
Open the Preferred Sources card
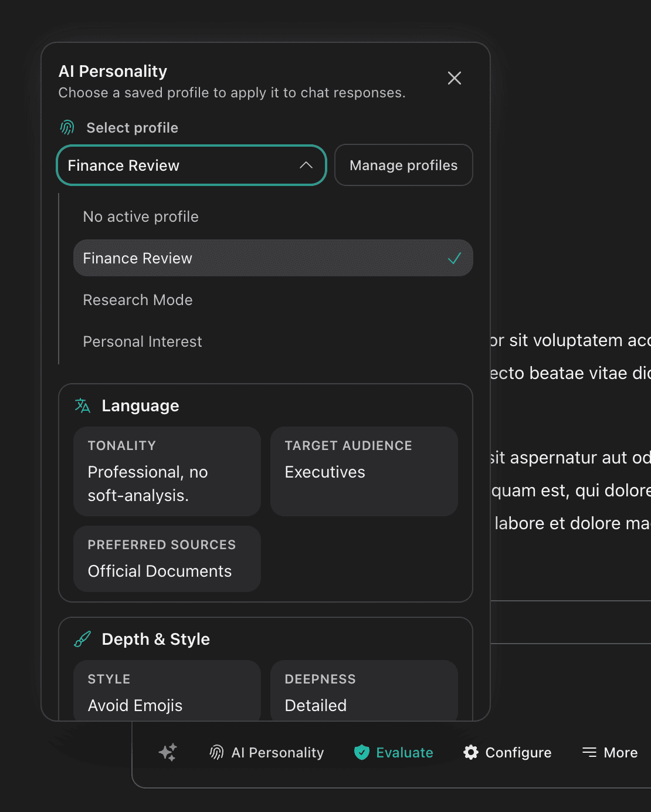(x=167, y=559)
